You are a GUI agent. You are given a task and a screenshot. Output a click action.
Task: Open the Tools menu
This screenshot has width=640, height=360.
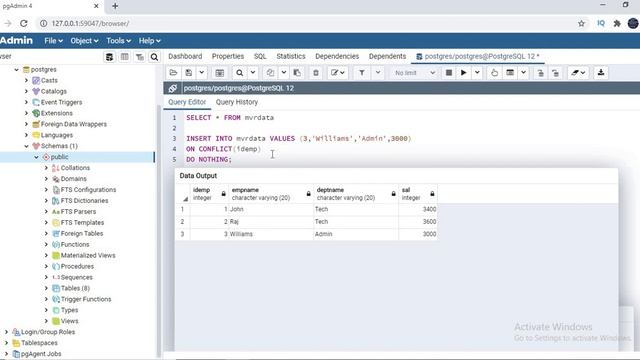[x=118, y=41]
